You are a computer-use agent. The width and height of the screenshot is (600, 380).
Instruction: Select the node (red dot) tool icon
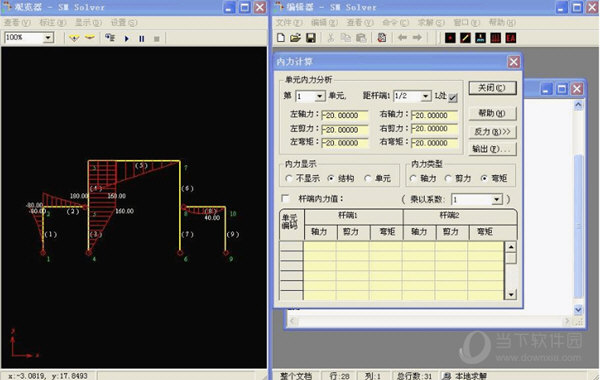click(450, 38)
